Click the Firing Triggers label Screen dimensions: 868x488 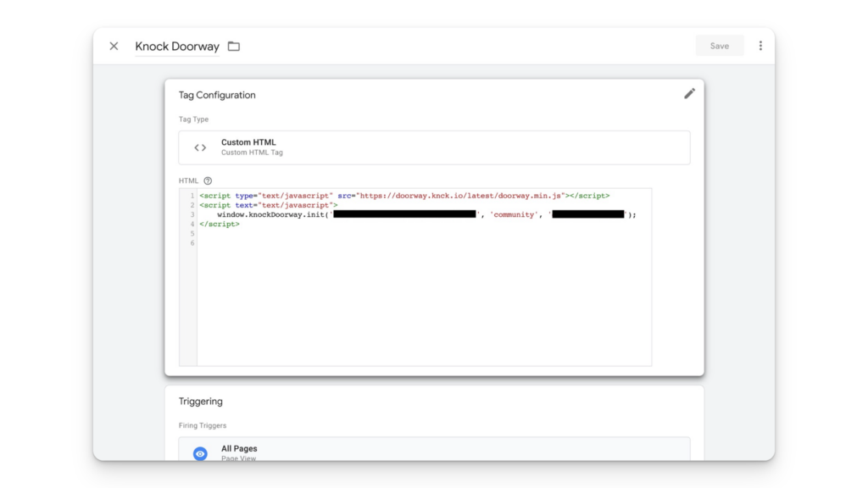pyautogui.click(x=203, y=425)
